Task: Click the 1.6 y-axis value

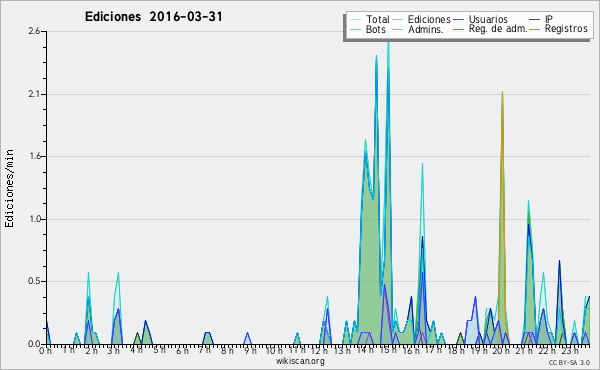Action: coord(34,156)
